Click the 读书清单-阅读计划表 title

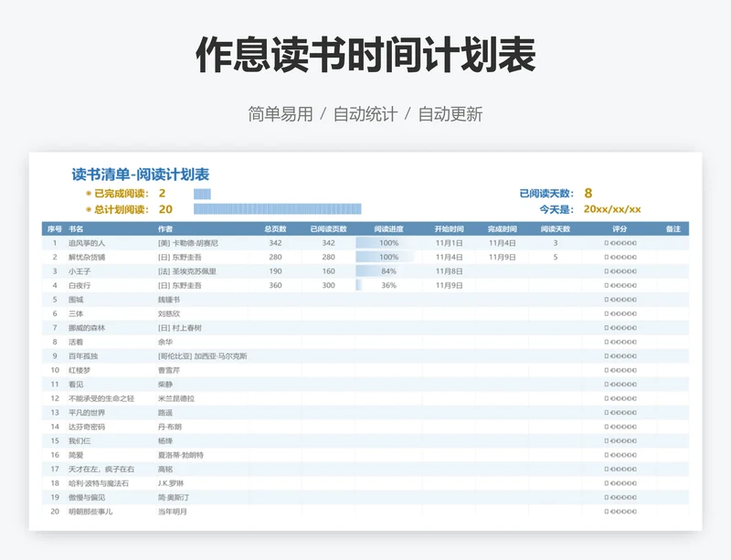click(x=141, y=174)
